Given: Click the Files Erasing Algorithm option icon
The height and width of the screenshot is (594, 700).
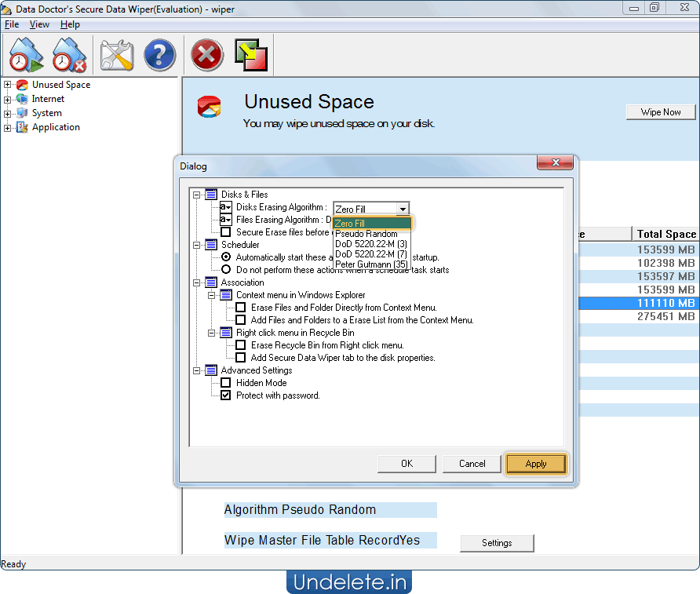Looking at the screenshot, I should pos(226,220).
